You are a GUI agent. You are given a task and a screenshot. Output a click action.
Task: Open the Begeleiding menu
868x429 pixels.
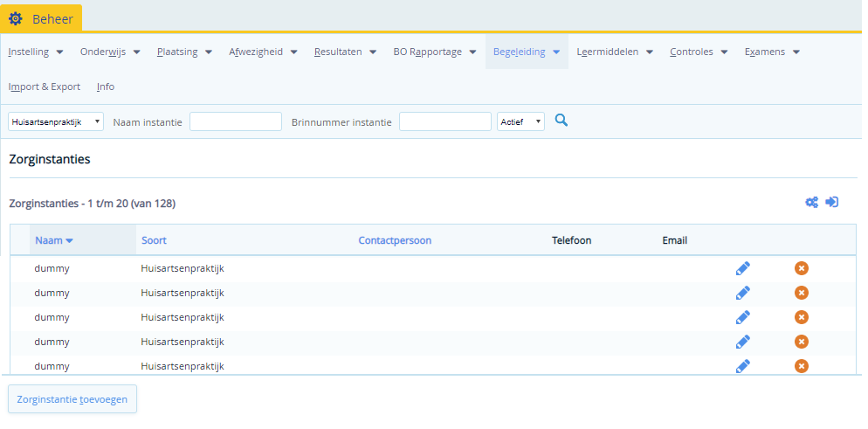pyautogui.click(x=527, y=52)
